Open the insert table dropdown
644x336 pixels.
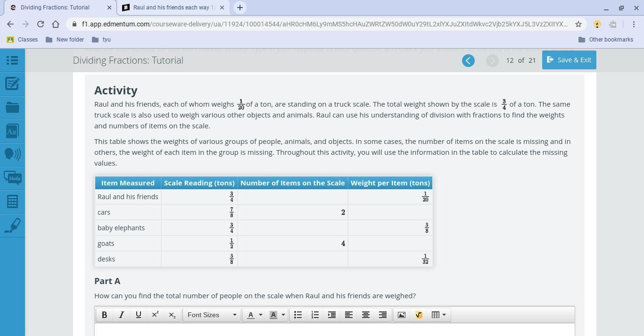[438, 315]
